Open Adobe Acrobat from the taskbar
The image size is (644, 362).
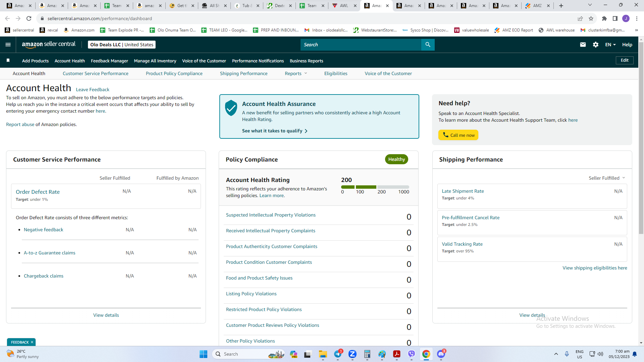[397, 354]
